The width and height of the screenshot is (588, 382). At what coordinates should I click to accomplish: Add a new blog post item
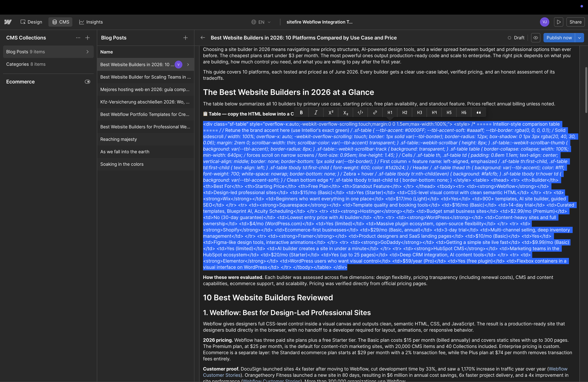(185, 38)
